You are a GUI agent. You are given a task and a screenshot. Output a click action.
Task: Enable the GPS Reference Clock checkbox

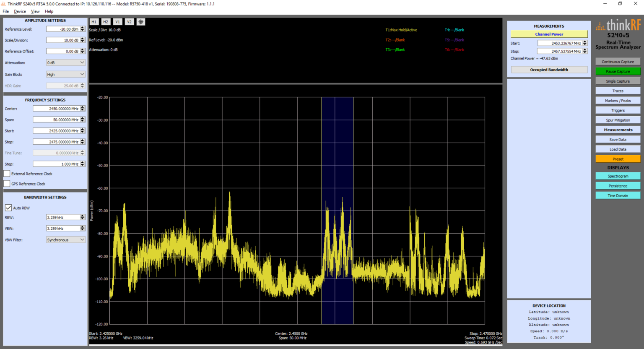point(7,183)
